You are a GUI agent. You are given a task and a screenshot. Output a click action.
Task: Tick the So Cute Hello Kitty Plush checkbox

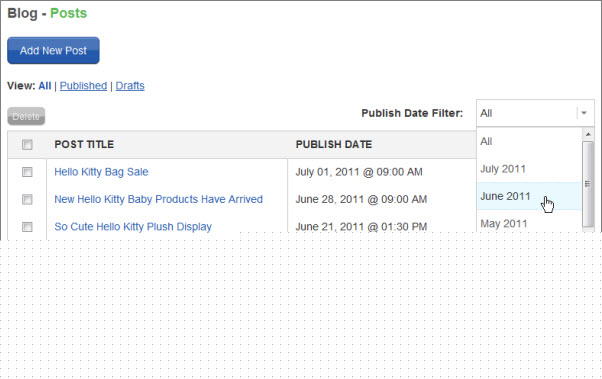27,227
